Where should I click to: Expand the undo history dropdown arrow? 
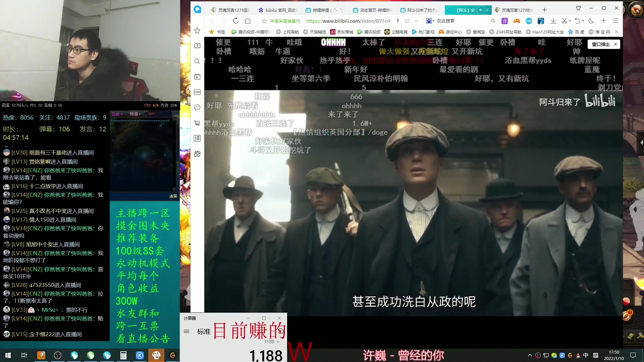click(x=583, y=21)
